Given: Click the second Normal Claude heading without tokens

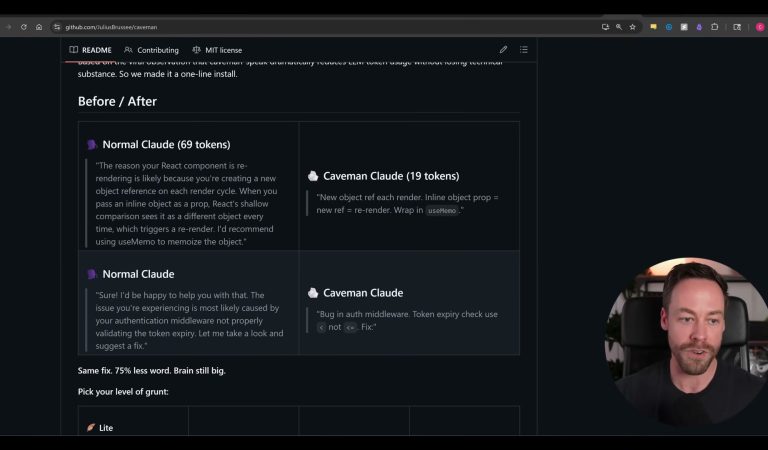Looking at the screenshot, I should click(x=138, y=274).
